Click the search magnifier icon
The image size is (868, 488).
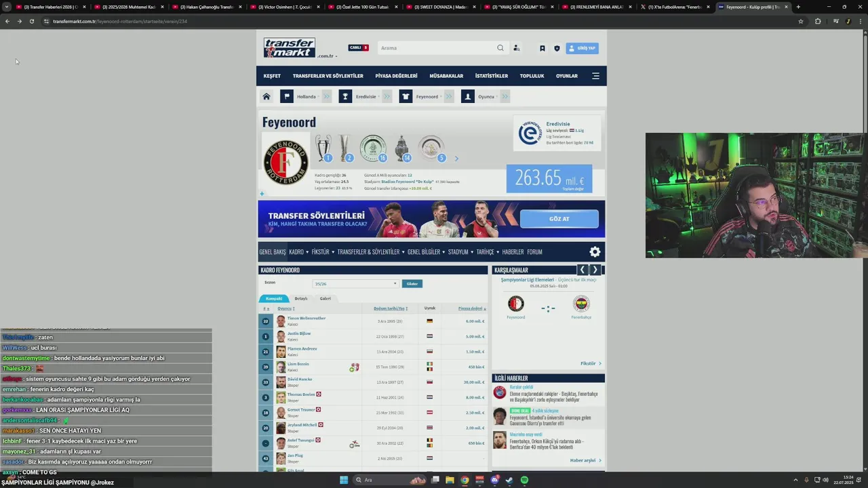pyautogui.click(x=500, y=48)
